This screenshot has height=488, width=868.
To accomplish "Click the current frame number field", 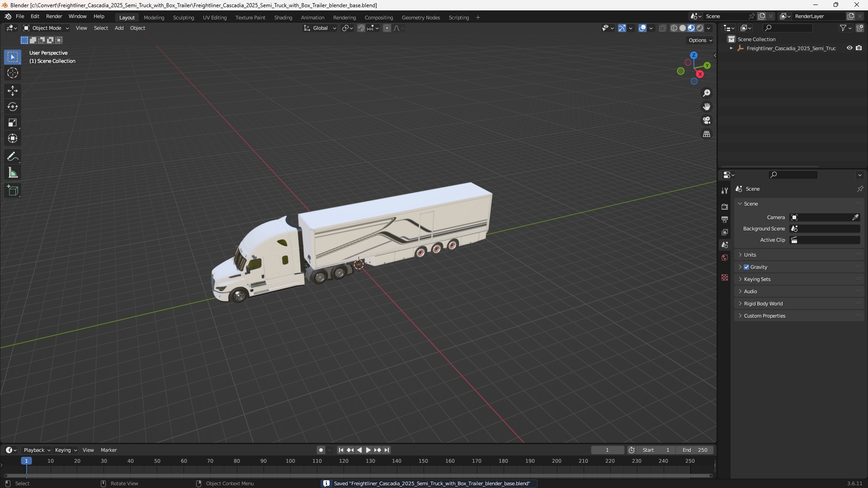I will pos(607,450).
